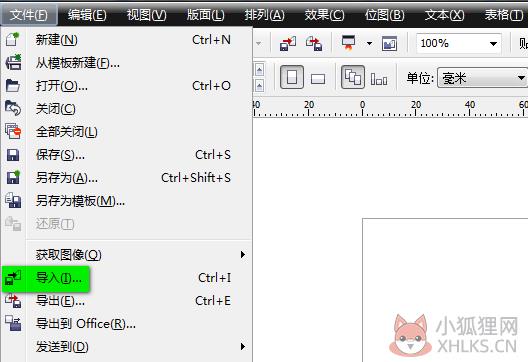This screenshot has width=528, height=362.
Task: Select 导出到 Office(R)... menu entry
Action: pos(127,324)
